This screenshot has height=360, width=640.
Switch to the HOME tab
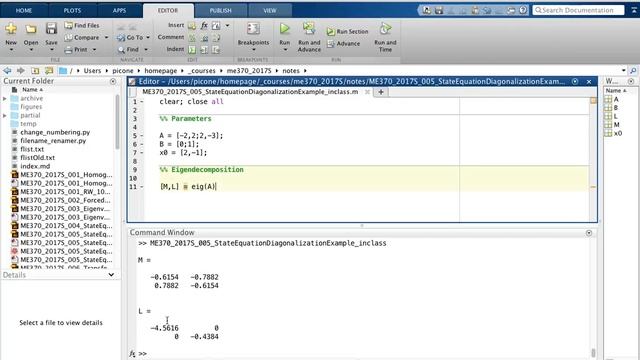24,11
